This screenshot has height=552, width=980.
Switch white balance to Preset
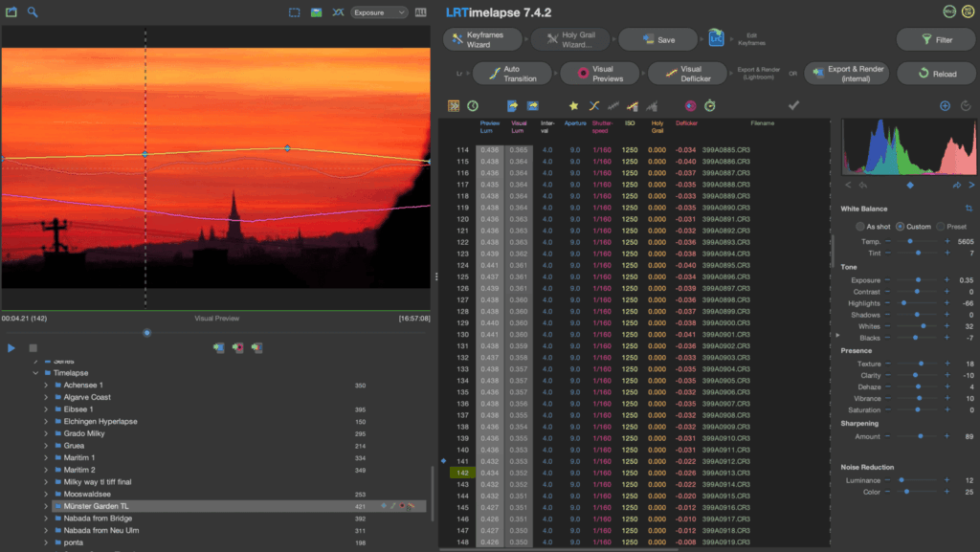tap(941, 227)
